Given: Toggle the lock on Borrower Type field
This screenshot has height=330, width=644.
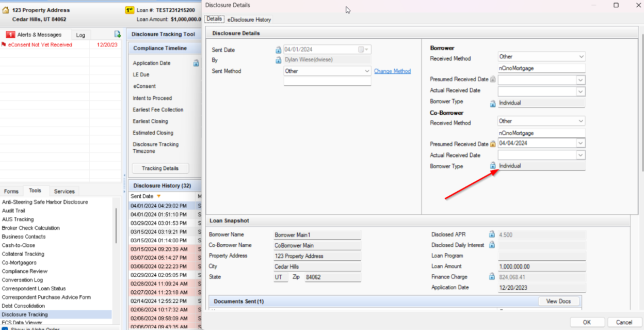Looking at the screenshot, I should click(492, 103).
